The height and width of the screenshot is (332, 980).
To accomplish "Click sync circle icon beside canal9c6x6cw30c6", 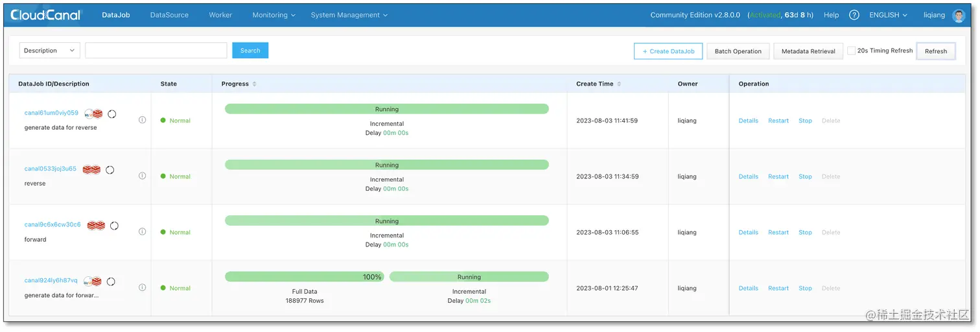I will click(114, 226).
